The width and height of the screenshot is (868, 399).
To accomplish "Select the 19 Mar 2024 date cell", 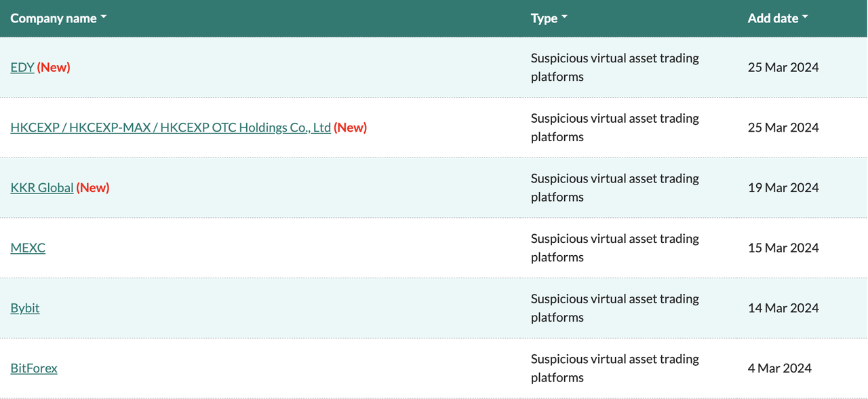I will click(x=783, y=188).
